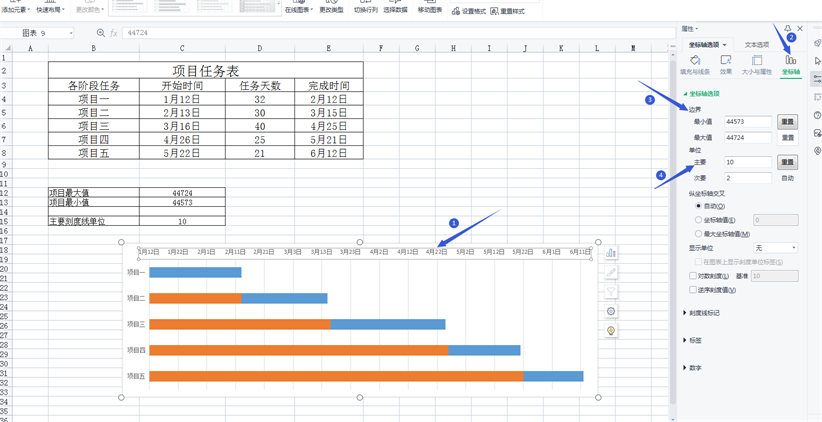Image resolution: width=822 pixels, height=422 pixels.
Task: Enable the 对数刻度 checkbox
Action: (x=693, y=276)
